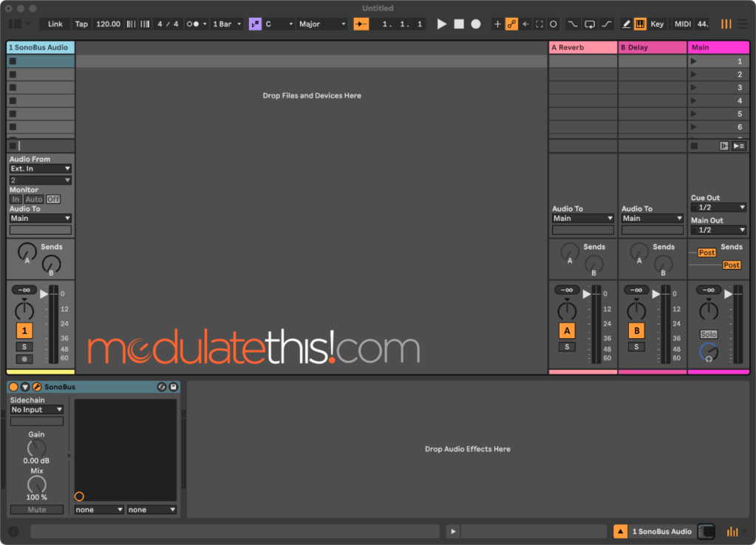This screenshot has height=545, width=756.
Task: Click the Mix knob in the SonoBus device
Action: point(36,485)
